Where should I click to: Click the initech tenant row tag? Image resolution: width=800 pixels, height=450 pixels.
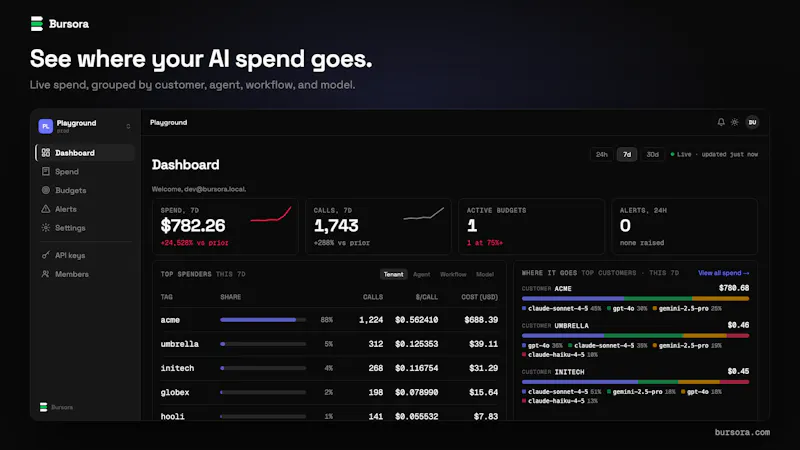tap(177, 368)
